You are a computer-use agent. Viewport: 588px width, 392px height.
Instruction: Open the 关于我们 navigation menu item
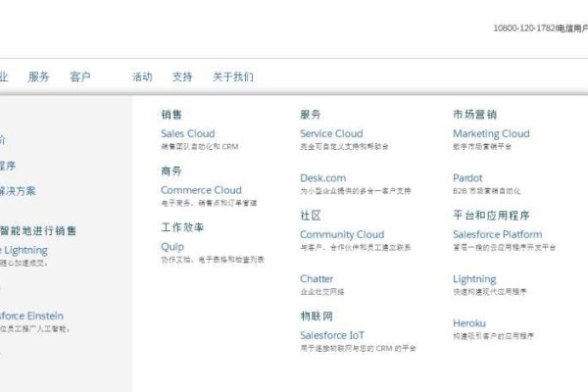pos(233,76)
